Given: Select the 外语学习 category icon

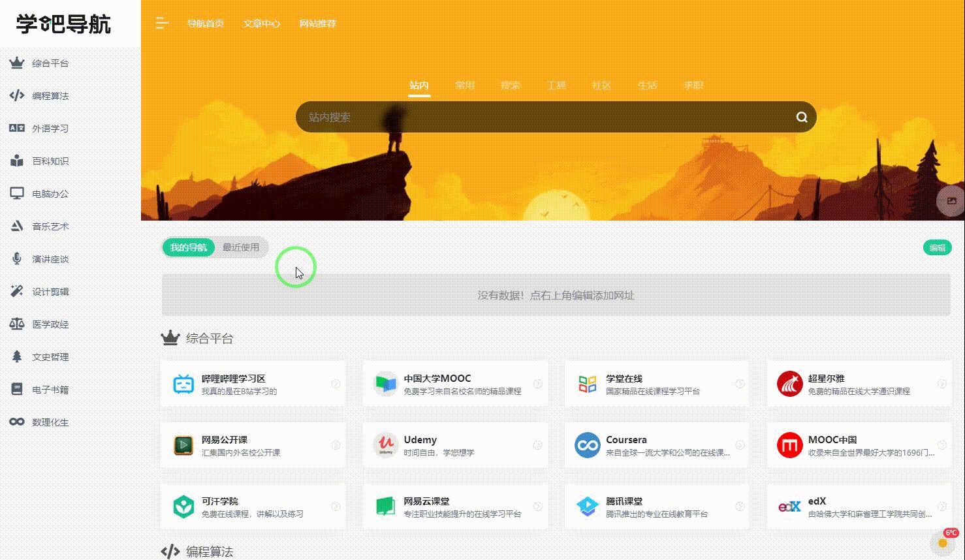Looking at the screenshot, I should (17, 128).
